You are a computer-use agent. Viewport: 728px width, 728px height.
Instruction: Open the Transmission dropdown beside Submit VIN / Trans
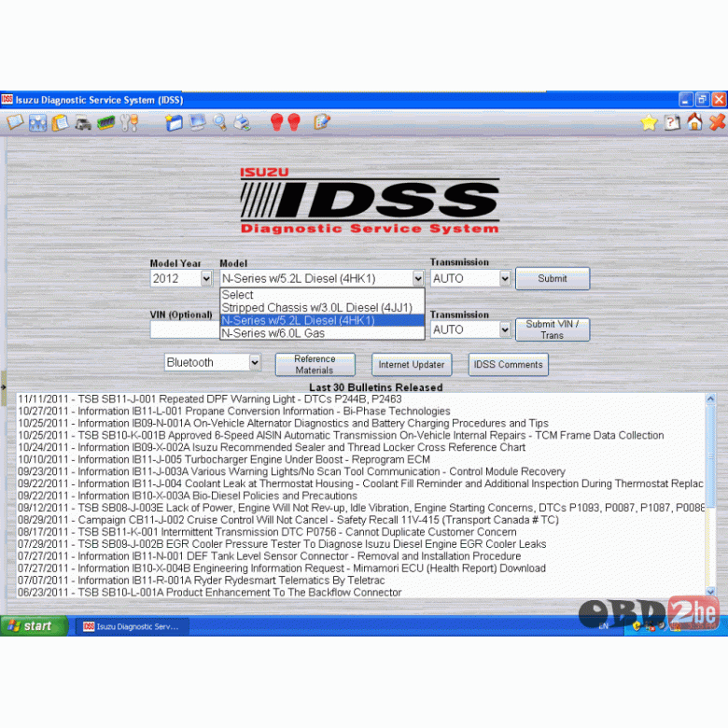(x=470, y=329)
